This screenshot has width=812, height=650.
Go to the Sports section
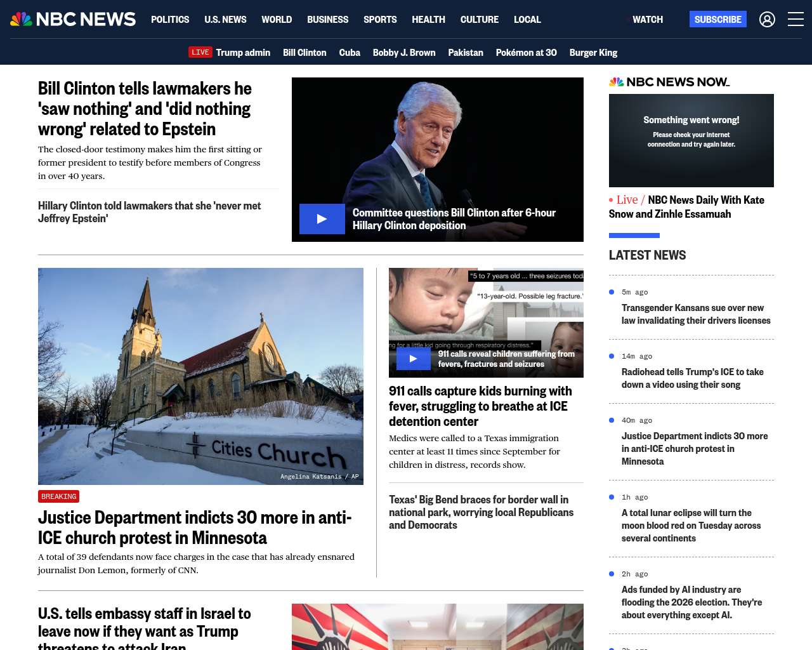click(x=380, y=20)
